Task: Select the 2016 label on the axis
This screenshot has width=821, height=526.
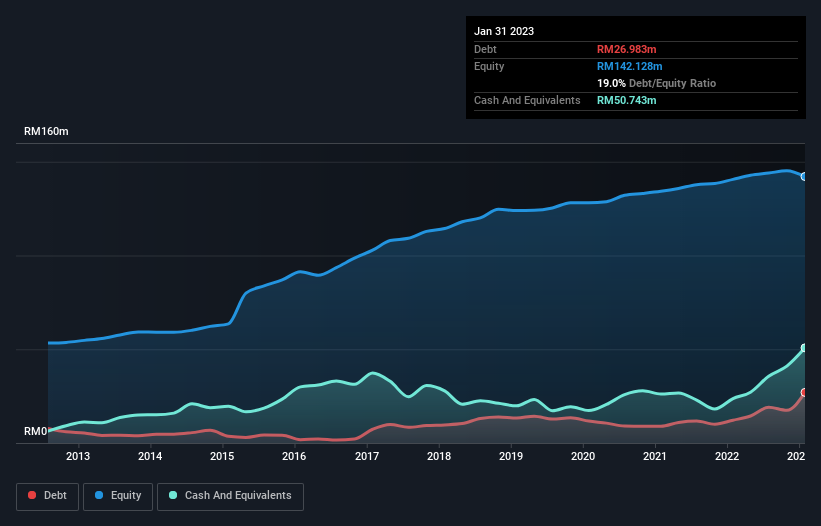Action: click(x=294, y=456)
